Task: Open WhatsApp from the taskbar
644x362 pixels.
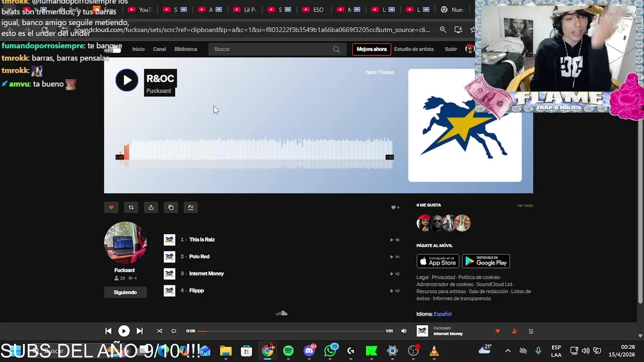Action: [331, 351]
